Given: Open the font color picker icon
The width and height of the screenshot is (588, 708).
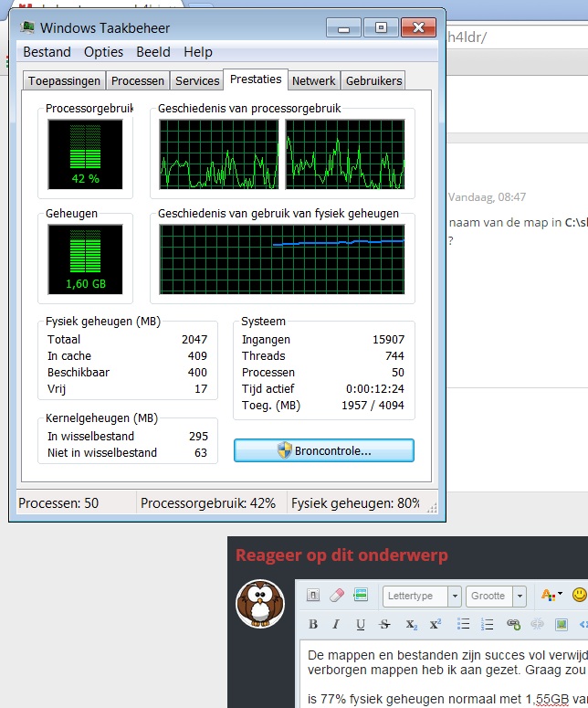Looking at the screenshot, I should click(x=551, y=595).
